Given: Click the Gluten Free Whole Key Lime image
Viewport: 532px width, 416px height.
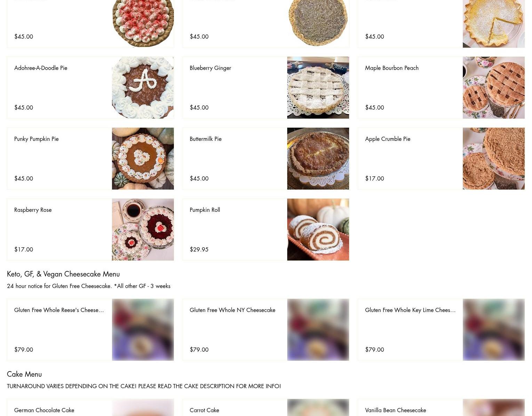Looking at the screenshot, I should pyautogui.click(x=493, y=330).
